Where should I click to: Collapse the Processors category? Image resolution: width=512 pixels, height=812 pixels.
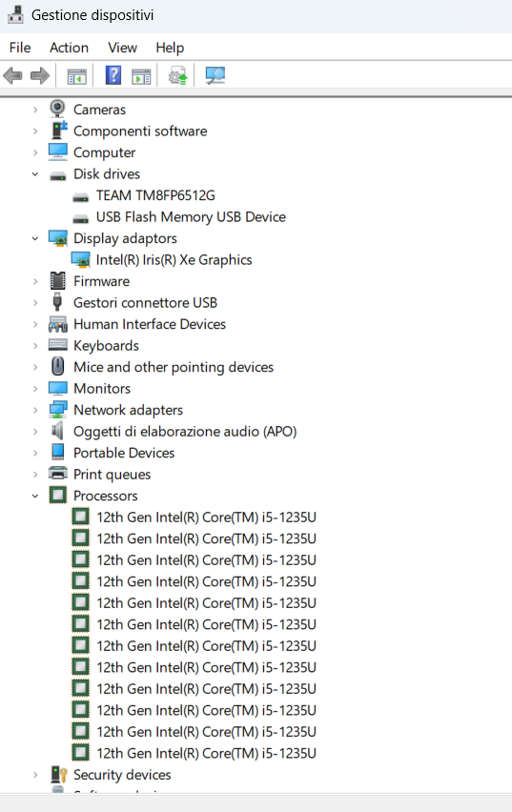(35, 497)
